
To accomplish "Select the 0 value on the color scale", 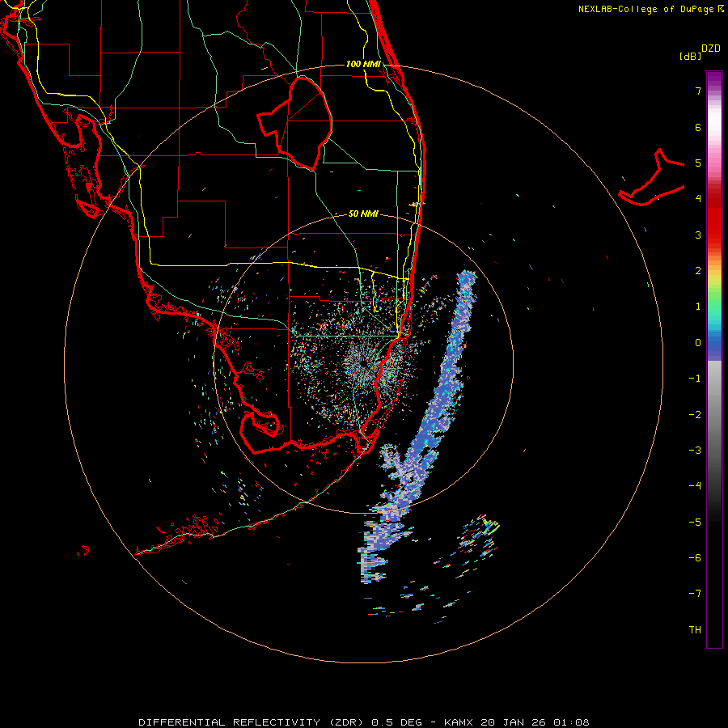I will (x=698, y=343).
